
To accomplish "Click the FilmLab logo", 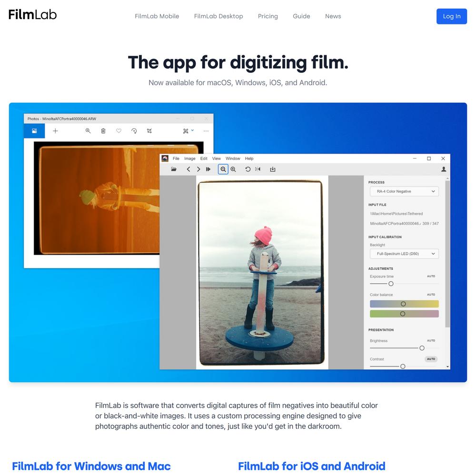I will (x=32, y=15).
